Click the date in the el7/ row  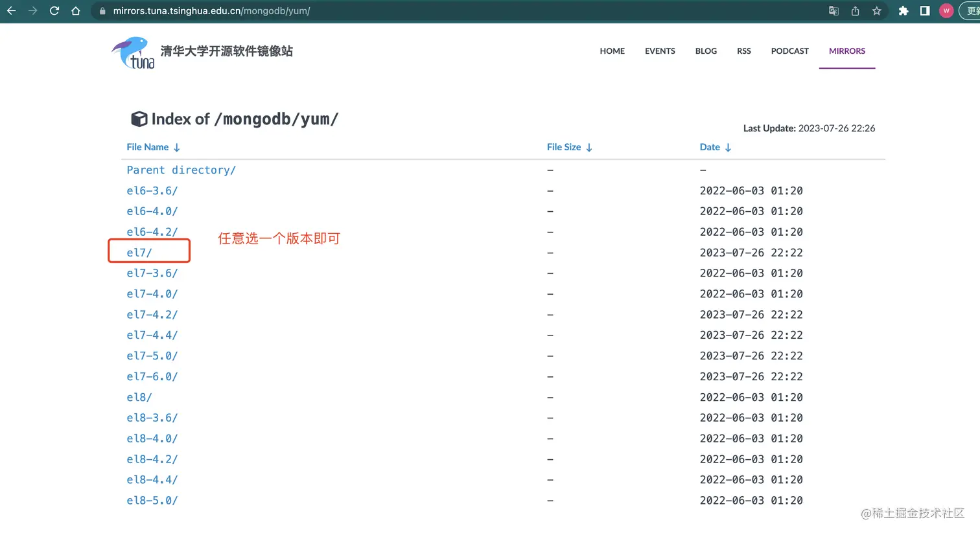(x=751, y=253)
